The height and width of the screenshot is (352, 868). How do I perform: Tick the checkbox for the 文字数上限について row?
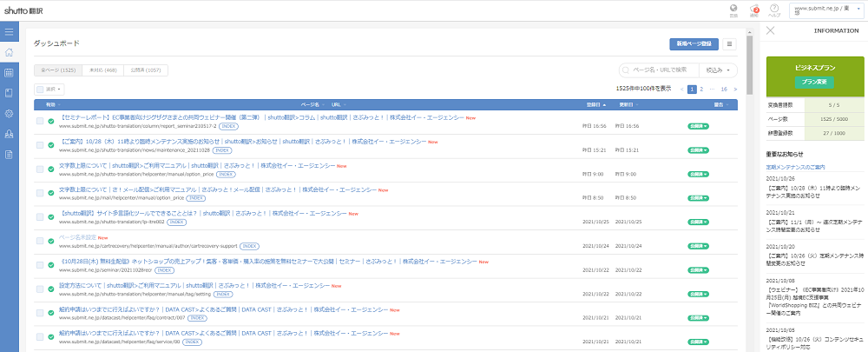point(40,169)
